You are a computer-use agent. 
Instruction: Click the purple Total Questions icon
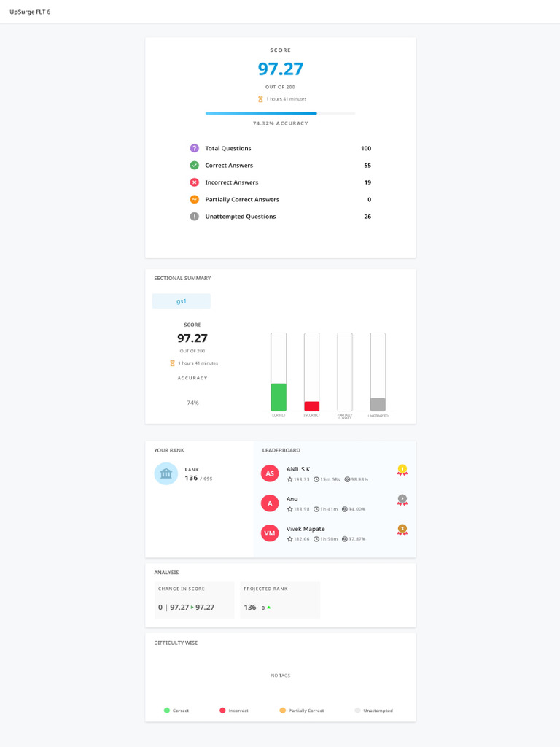(x=194, y=148)
